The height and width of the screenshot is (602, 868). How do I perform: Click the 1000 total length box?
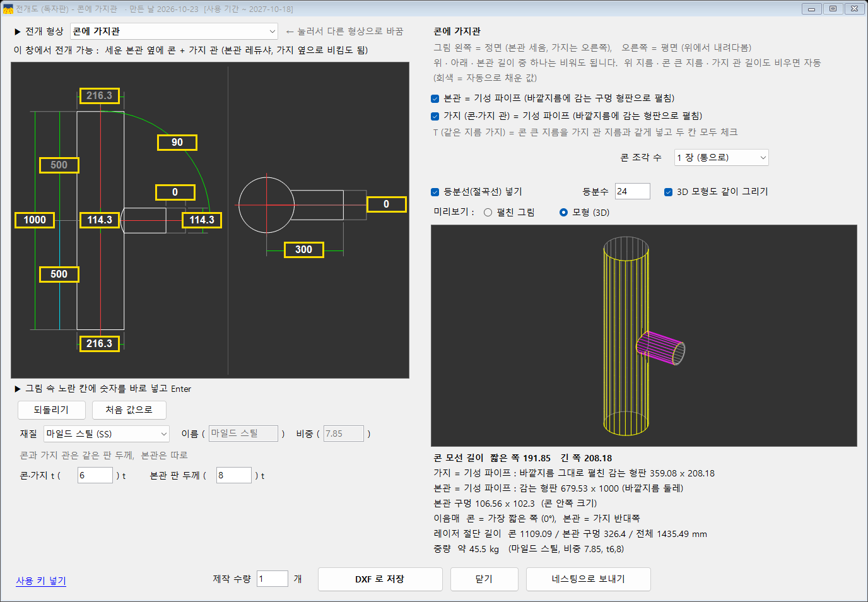point(35,220)
